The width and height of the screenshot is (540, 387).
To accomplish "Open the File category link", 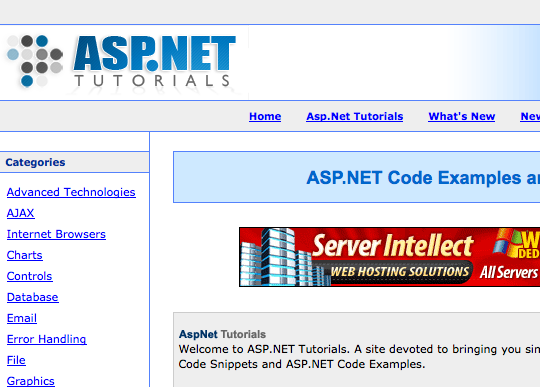I will point(16,360).
